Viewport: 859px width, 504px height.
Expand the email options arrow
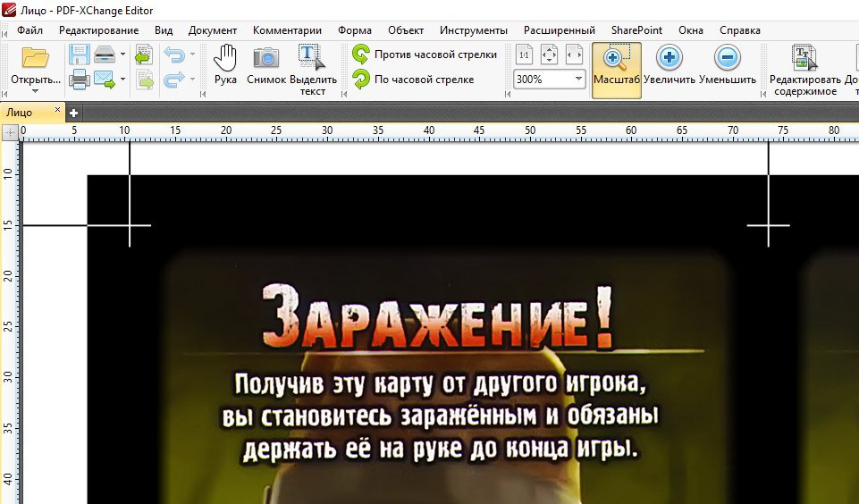click(122, 79)
